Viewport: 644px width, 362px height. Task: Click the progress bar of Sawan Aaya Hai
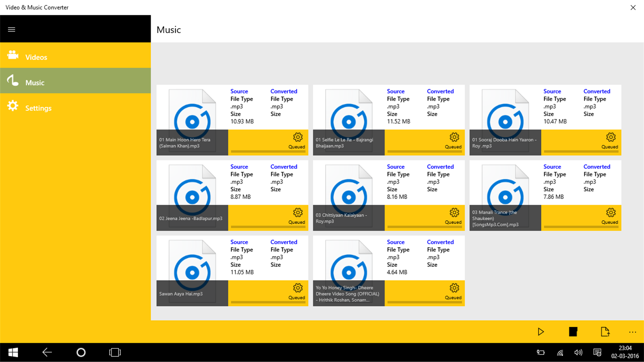tap(268, 303)
